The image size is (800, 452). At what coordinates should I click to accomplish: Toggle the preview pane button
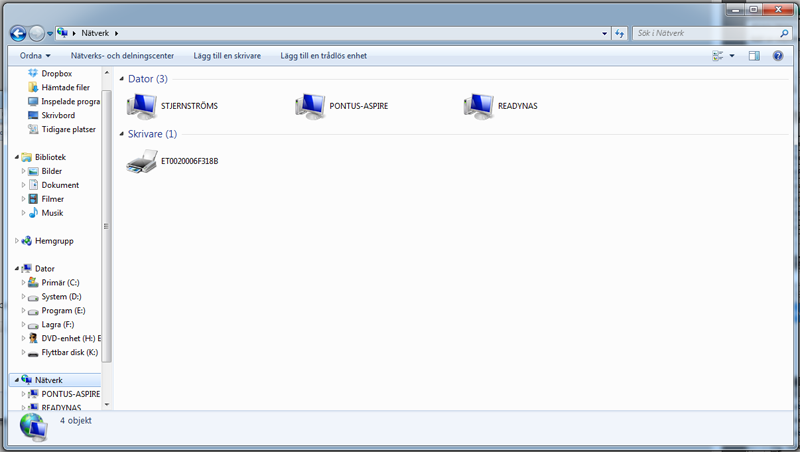pyautogui.click(x=754, y=56)
